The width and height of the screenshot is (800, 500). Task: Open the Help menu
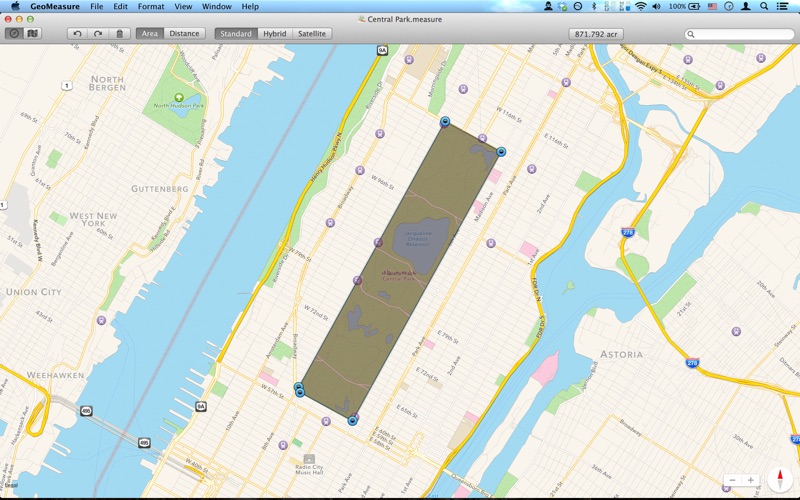coord(250,7)
